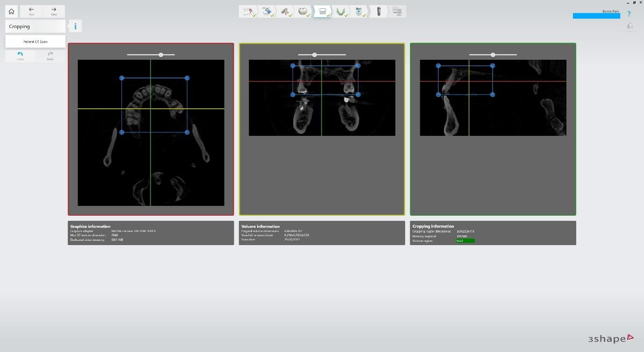Adjust the slider above the coronal view

(x=315, y=55)
